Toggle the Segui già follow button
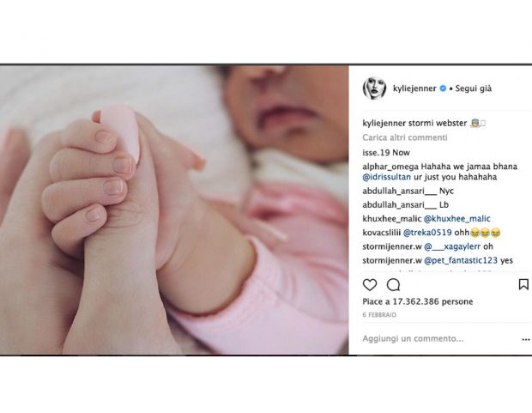 (474, 88)
